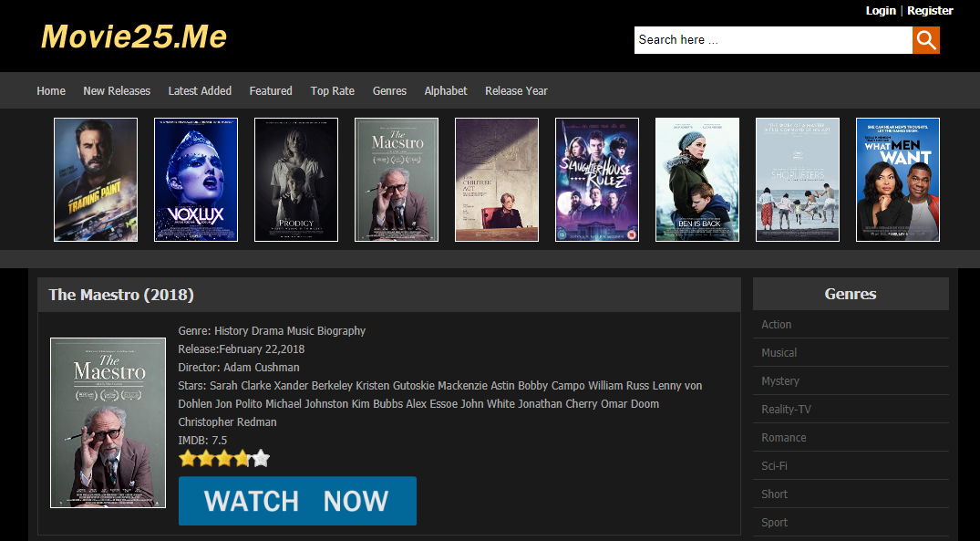
Task: Click The Maestro (2018) title heading
Action: pos(121,295)
